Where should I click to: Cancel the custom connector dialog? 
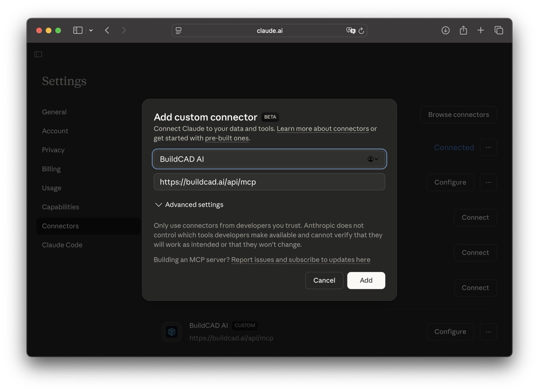[x=324, y=281]
